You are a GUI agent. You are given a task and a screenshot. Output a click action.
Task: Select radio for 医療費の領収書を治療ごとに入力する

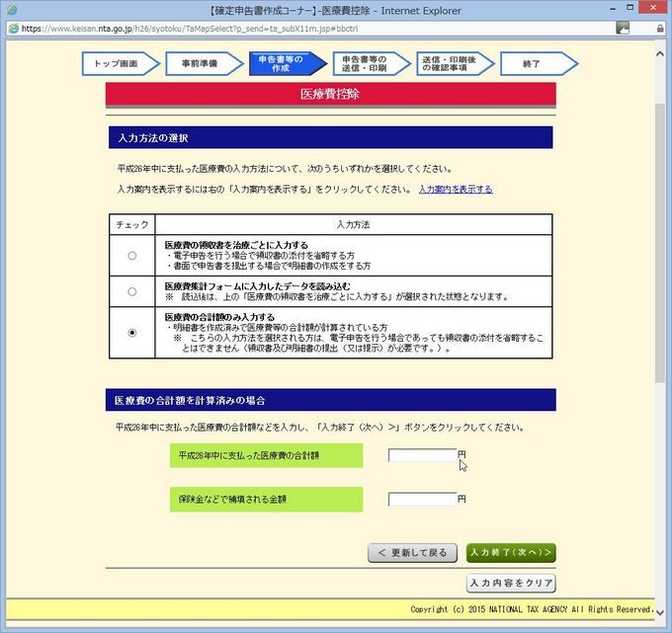(x=132, y=256)
